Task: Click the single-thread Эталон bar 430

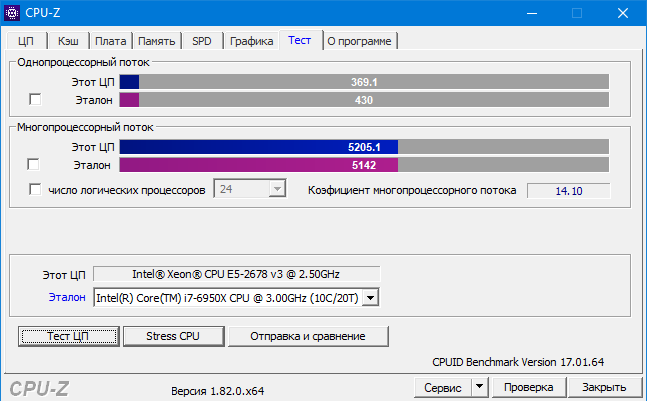Action: (x=364, y=100)
